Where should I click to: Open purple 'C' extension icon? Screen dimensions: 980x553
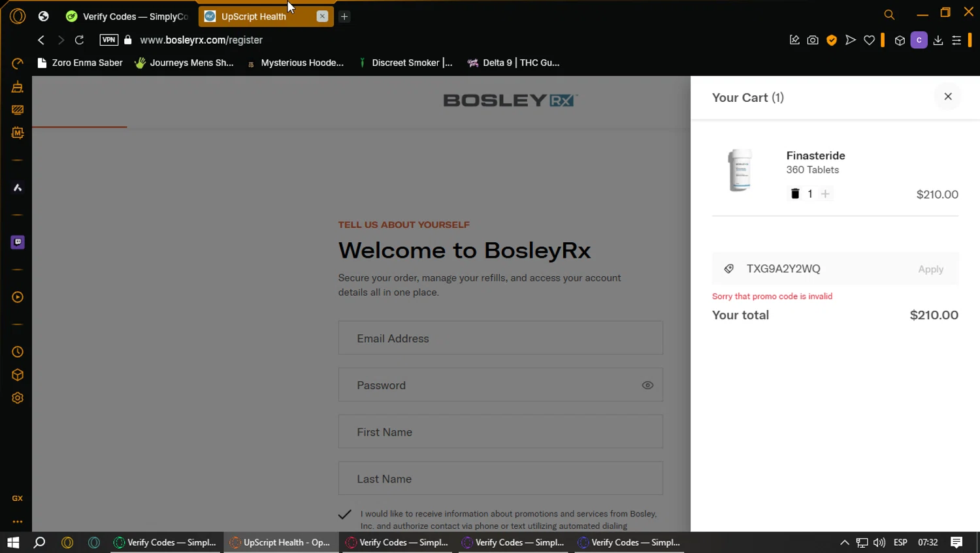coord(919,40)
